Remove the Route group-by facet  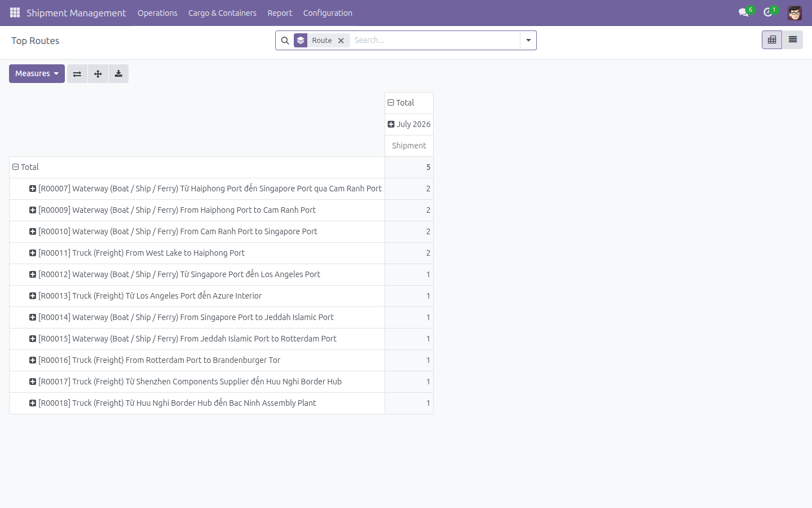[x=341, y=41]
